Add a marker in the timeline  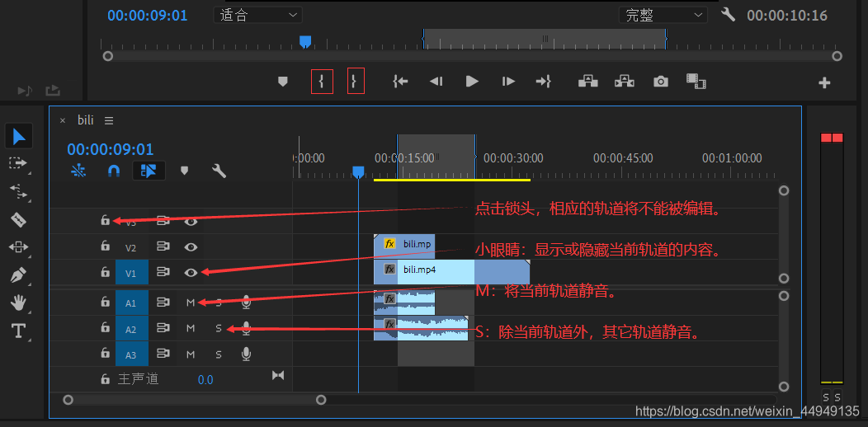(x=184, y=171)
